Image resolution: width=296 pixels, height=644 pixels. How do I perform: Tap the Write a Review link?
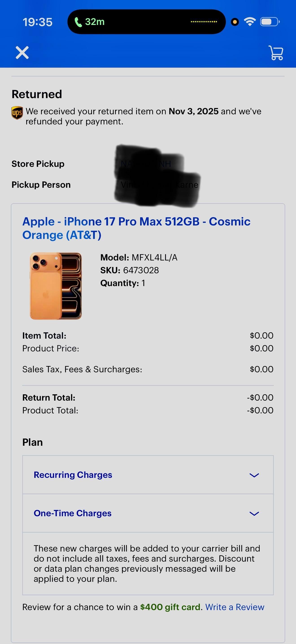point(235,607)
